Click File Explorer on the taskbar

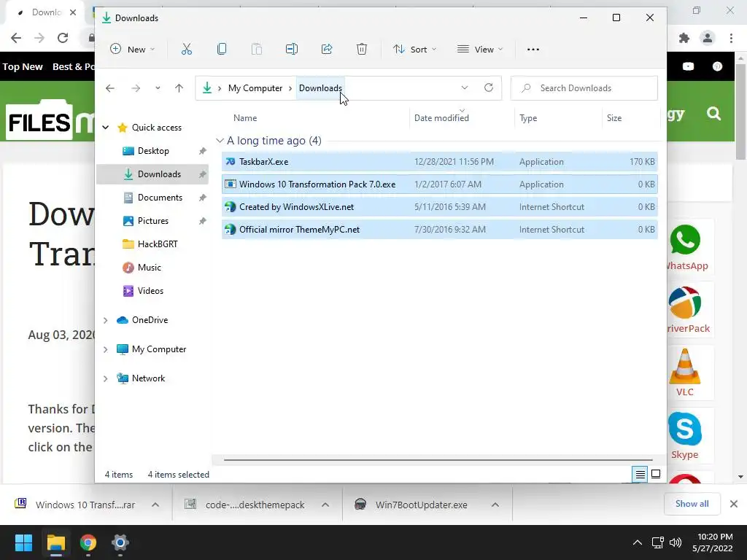[55, 542]
